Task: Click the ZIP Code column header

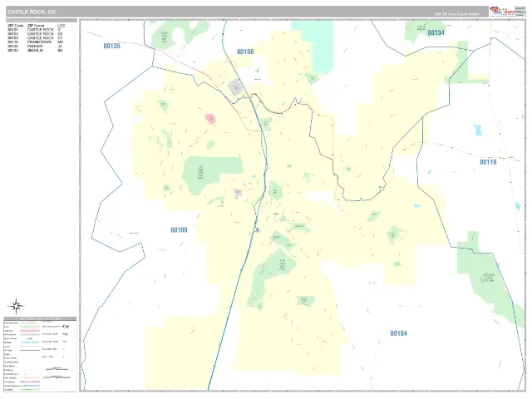Action: tap(15, 26)
